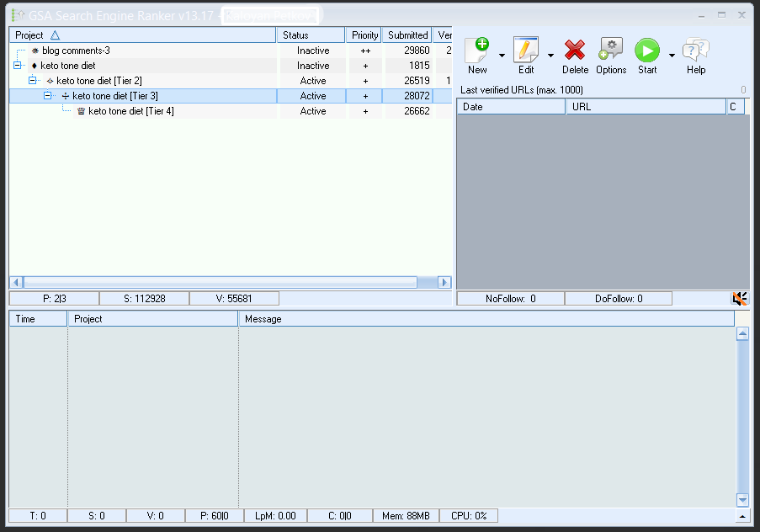The image size is (760, 532).
Task: Click the green Start icon
Action: pyautogui.click(x=647, y=51)
